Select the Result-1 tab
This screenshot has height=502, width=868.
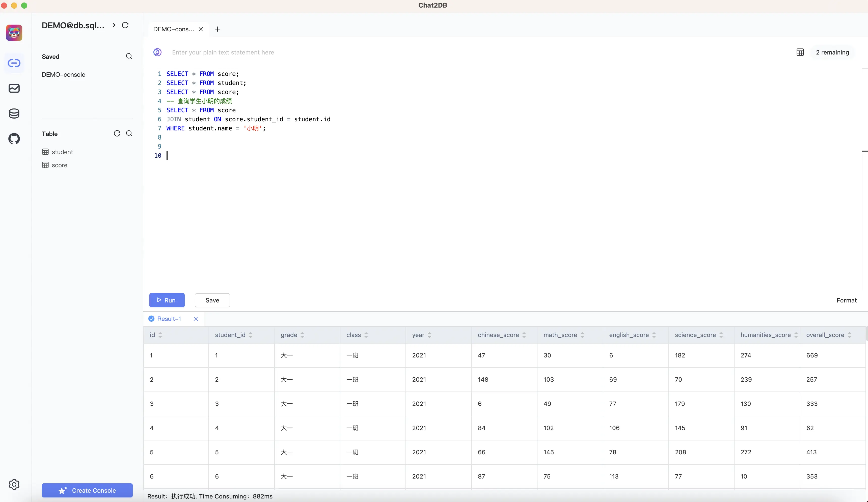pyautogui.click(x=169, y=319)
